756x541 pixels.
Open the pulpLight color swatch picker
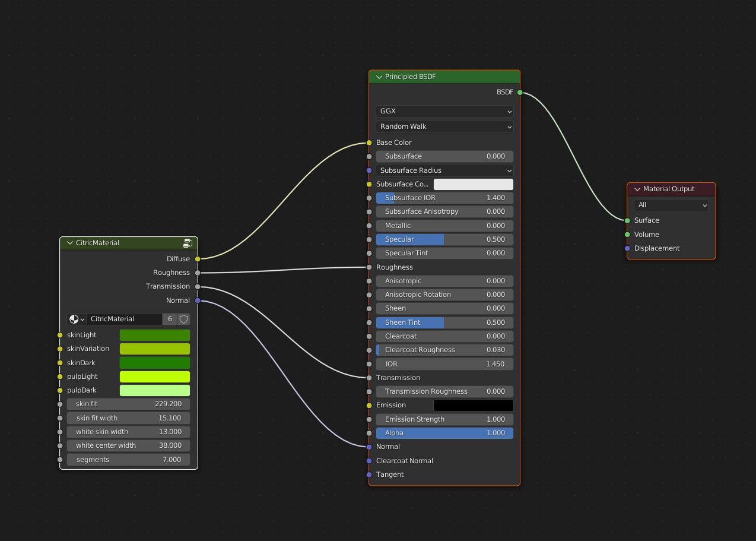coord(154,377)
